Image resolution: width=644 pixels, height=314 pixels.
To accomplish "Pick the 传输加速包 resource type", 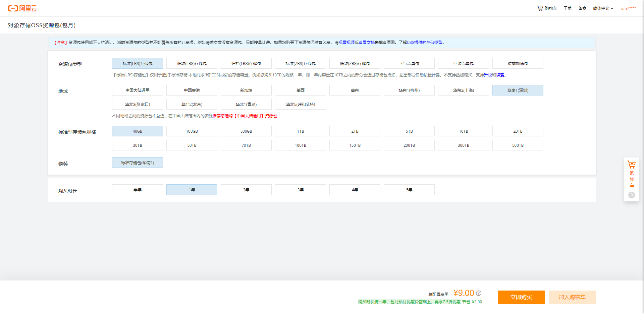I will (518, 63).
